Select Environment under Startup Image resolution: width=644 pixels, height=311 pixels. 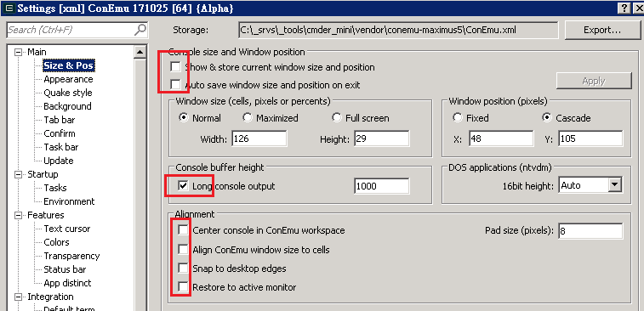[x=69, y=201]
